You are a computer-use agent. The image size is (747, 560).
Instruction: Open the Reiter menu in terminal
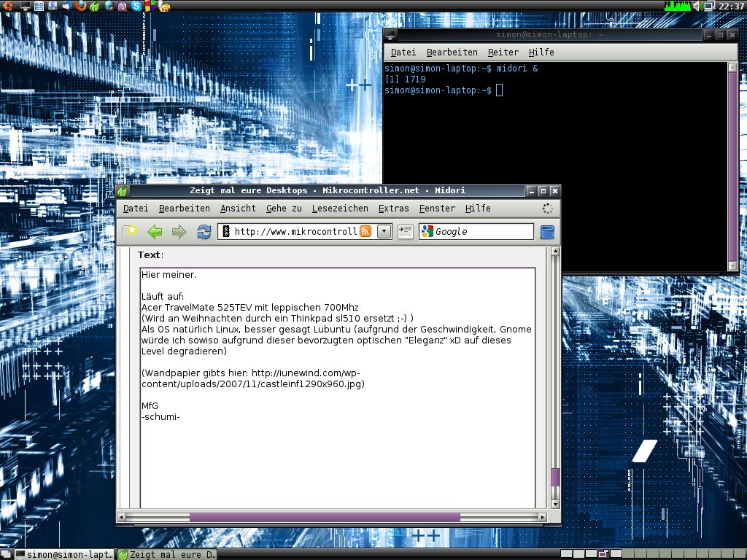(503, 52)
